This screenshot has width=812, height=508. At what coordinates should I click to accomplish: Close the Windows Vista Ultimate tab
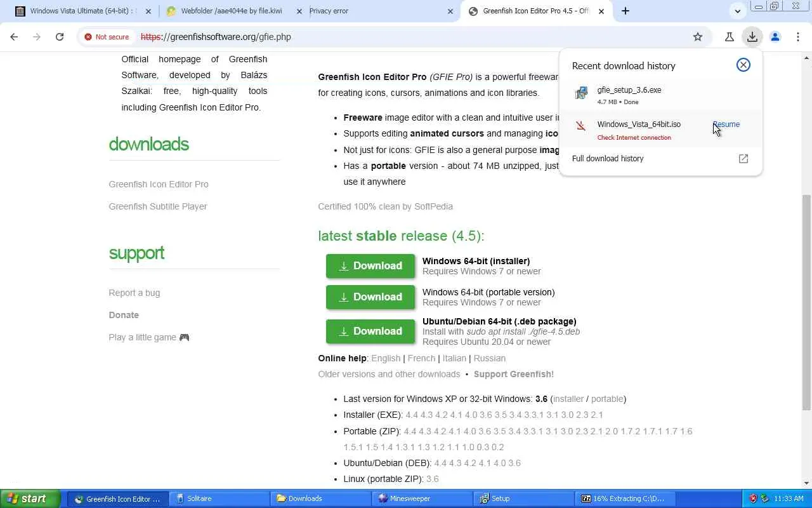coord(148,11)
